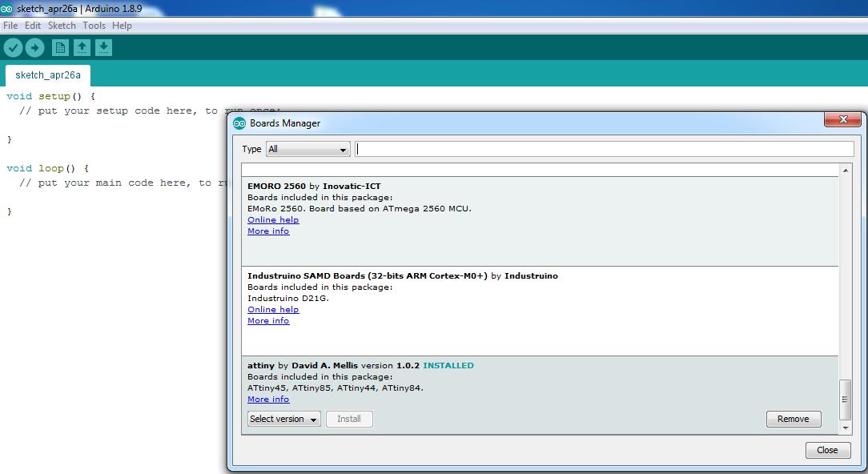The height and width of the screenshot is (474, 868).
Task: Click the INSTALLED status label
Action: coord(448,365)
